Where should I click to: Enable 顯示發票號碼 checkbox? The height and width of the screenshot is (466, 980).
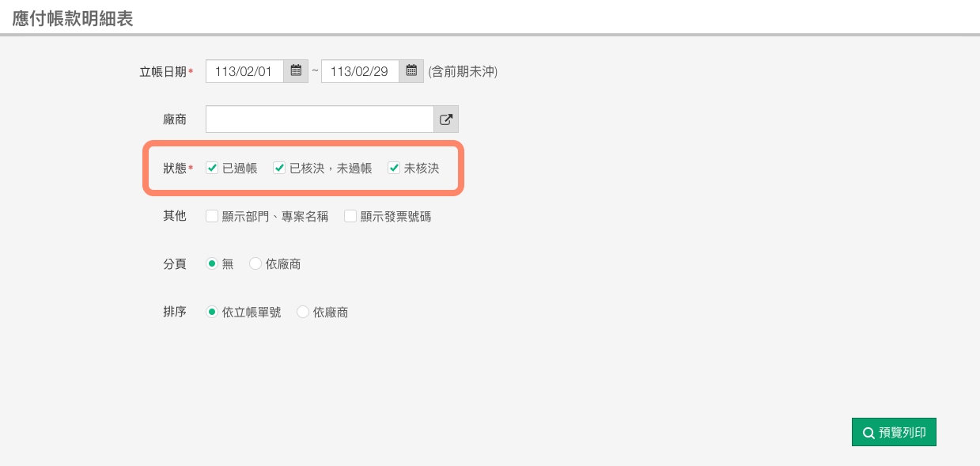(x=350, y=216)
